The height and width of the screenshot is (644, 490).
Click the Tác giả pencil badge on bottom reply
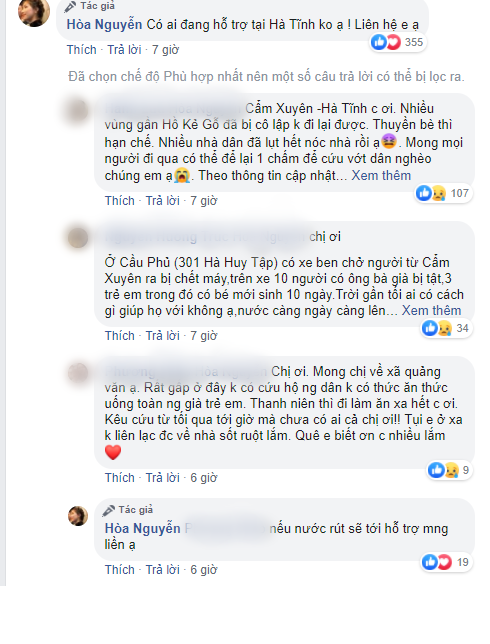pyautogui.click(x=127, y=510)
